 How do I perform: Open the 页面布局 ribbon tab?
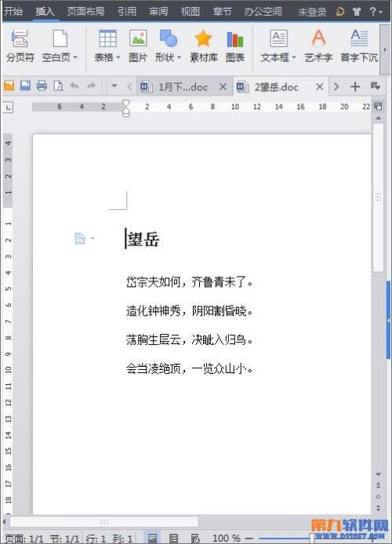tap(85, 11)
